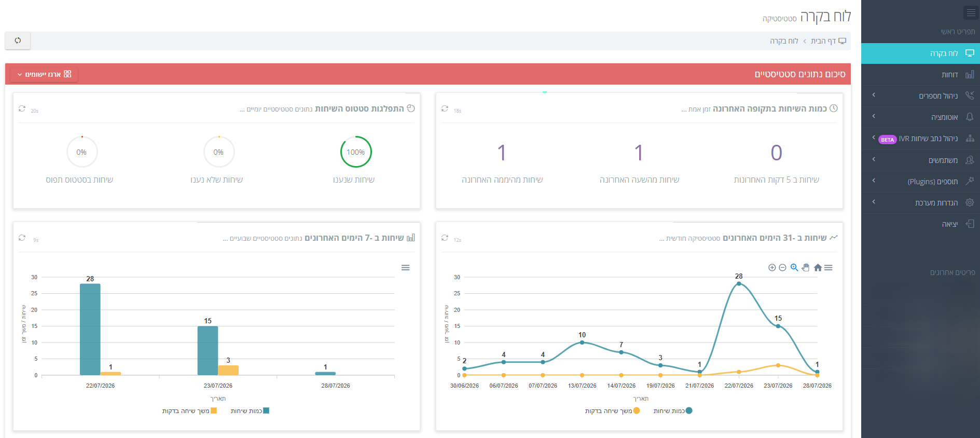The height and width of the screenshot is (438, 980).
Task: Open the hamburger menu of the weekly bar chart
Action: click(406, 268)
